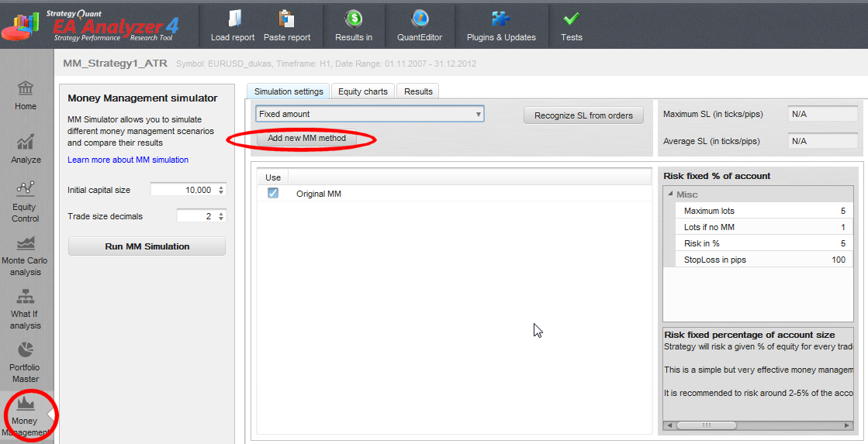
Task: Click the EA Analyzer 4 logo
Action: point(91,24)
